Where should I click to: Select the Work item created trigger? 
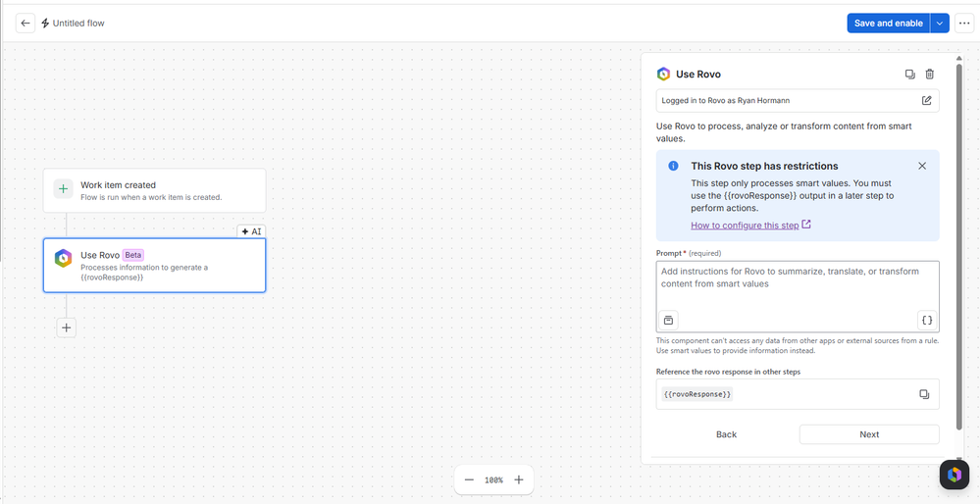[x=154, y=190]
